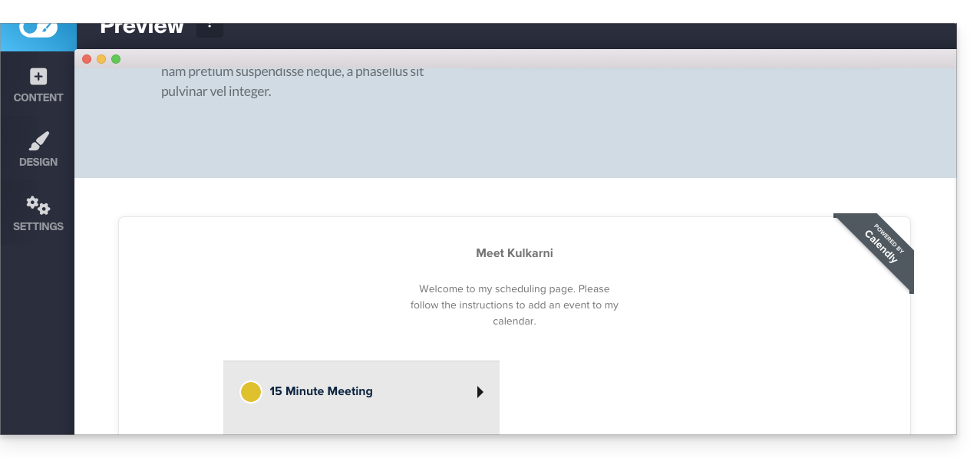Open Settings using the gears icon
This screenshot has width=980, height=458.
[x=38, y=206]
